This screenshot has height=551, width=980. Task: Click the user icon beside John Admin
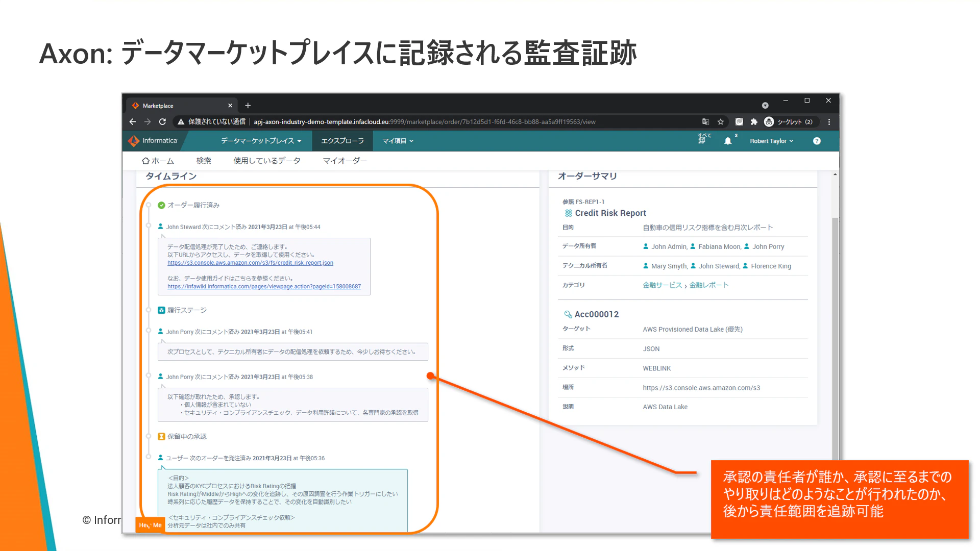point(646,246)
